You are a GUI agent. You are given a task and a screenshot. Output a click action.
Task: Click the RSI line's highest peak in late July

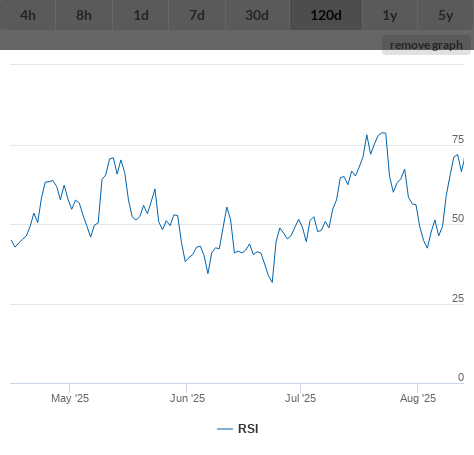tap(383, 133)
